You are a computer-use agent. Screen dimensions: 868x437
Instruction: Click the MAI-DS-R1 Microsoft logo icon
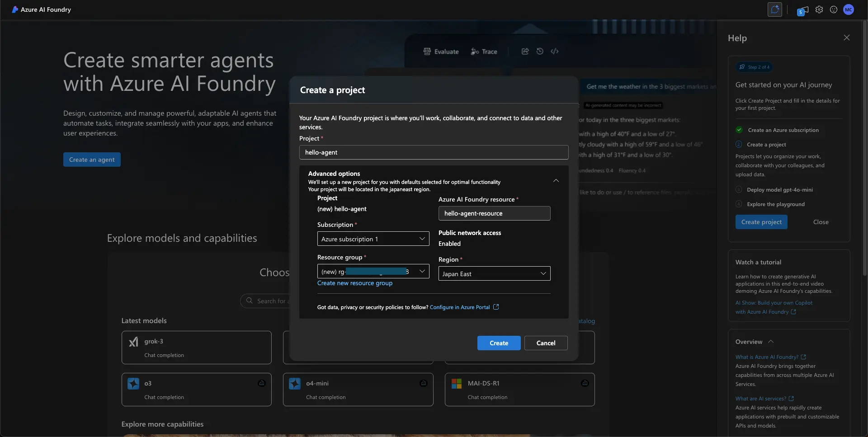(457, 384)
